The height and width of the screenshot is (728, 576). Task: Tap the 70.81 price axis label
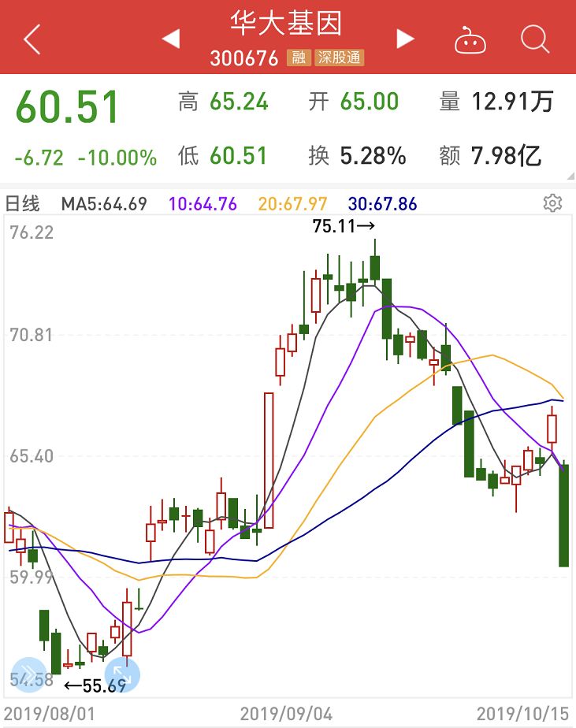click(32, 335)
